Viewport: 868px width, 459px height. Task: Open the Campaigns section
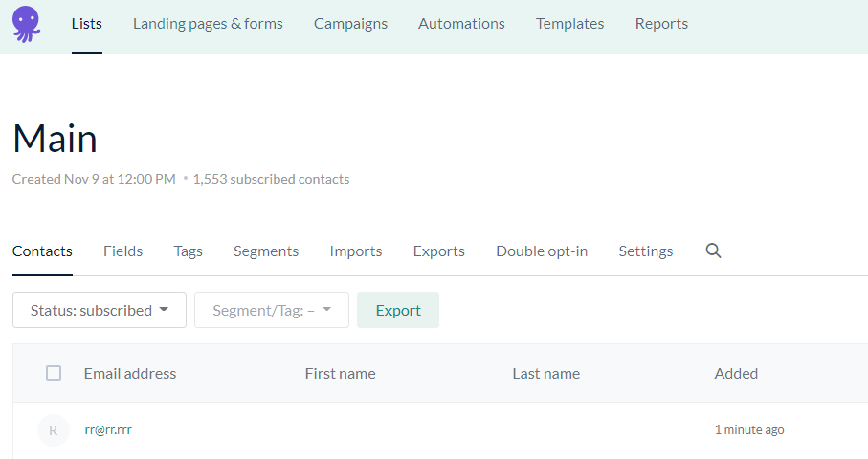(x=350, y=24)
